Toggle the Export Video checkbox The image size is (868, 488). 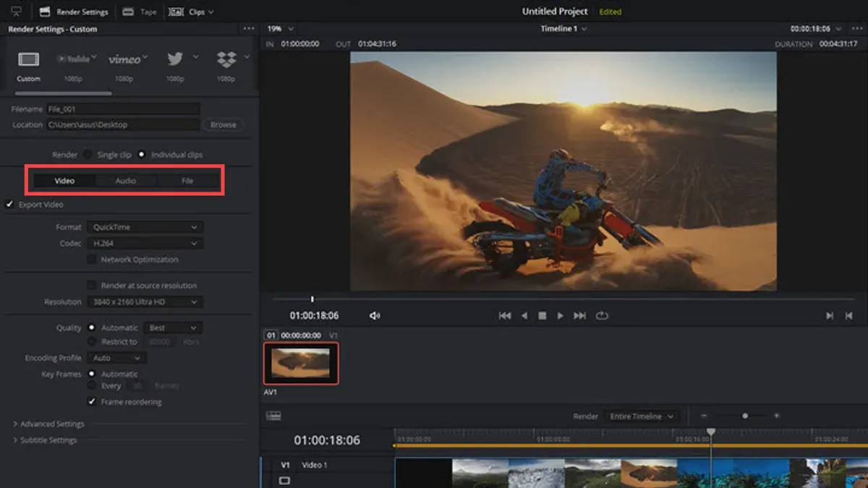point(10,205)
